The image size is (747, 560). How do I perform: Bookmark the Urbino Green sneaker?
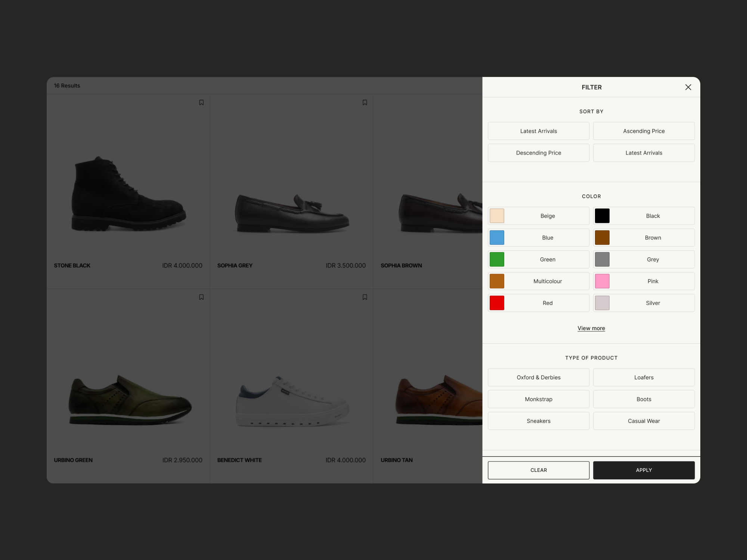pos(201,297)
